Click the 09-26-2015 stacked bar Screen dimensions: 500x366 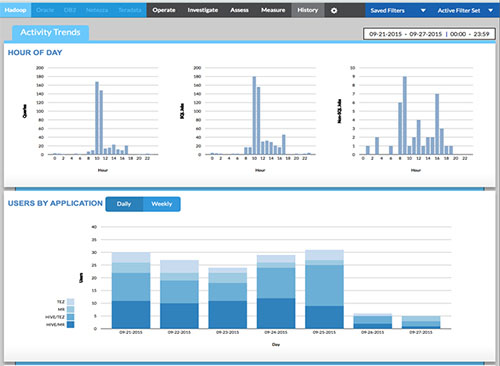click(x=373, y=321)
